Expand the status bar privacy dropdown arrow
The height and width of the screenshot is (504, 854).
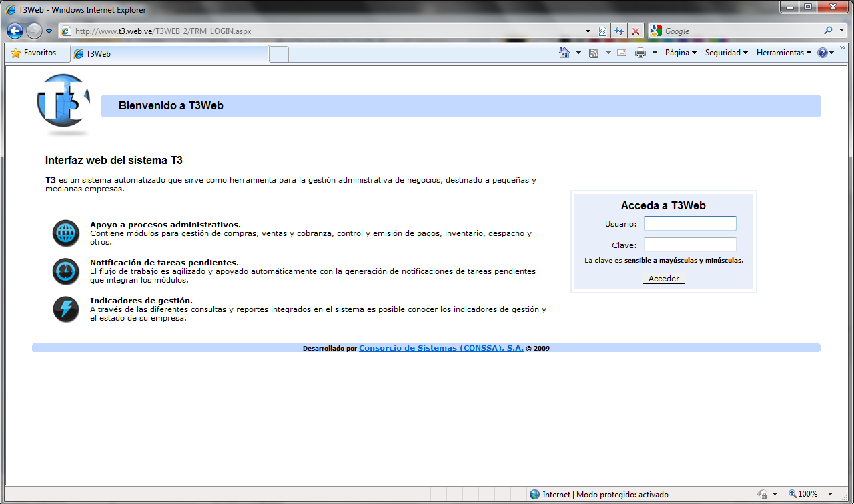tap(775, 495)
